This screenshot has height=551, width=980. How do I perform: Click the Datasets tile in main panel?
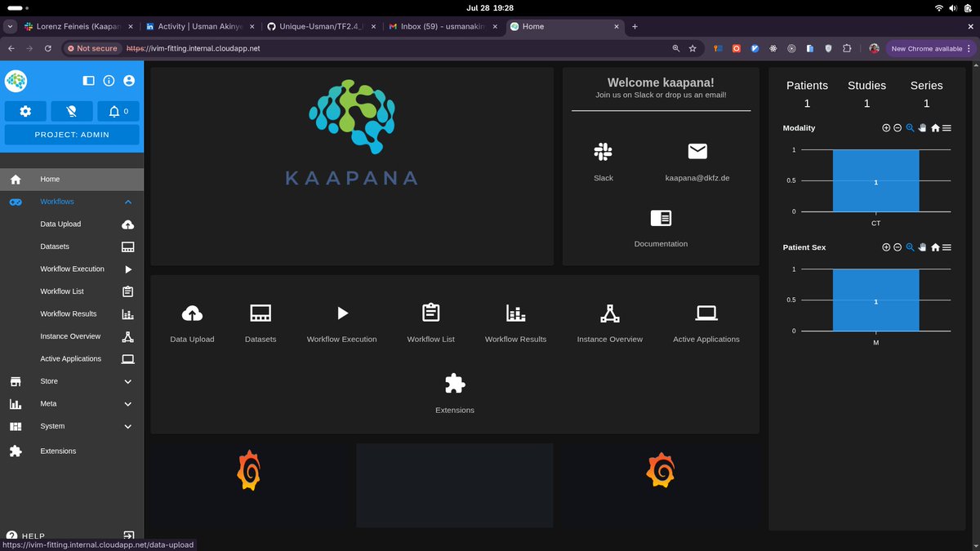tap(261, 323)
